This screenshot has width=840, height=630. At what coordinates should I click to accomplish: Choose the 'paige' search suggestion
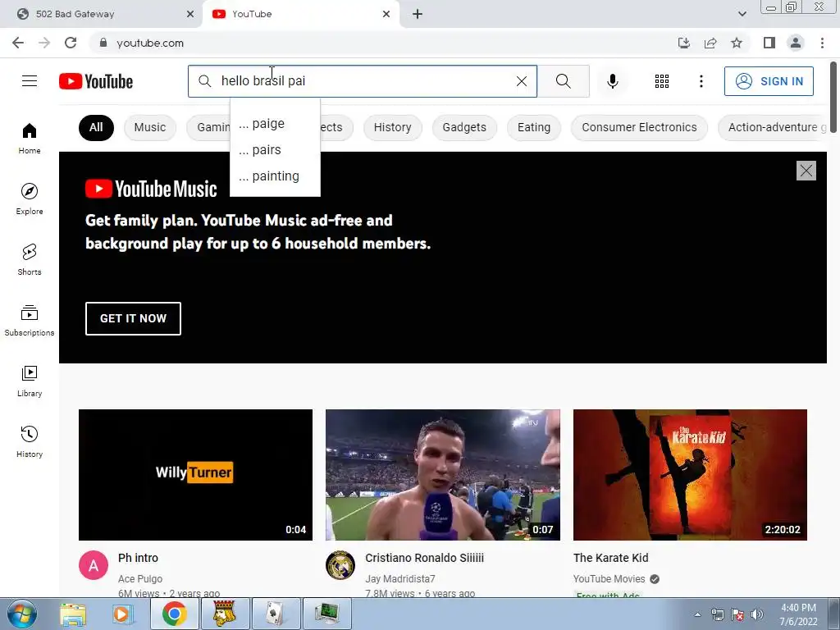(275, 124)
